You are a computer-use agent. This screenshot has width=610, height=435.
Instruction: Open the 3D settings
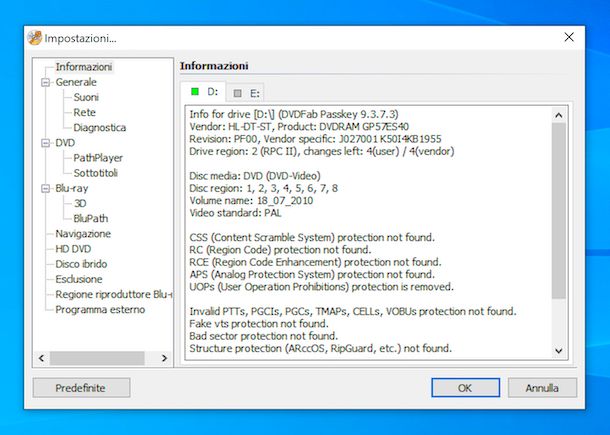(x=80, y=203)
